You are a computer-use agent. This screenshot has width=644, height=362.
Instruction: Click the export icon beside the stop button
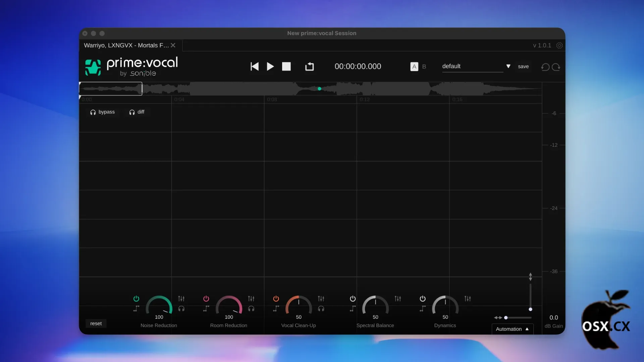(310, 66)
